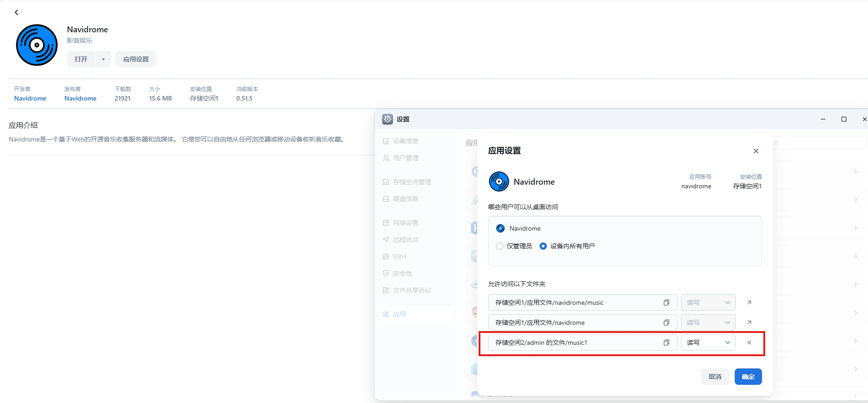Copy path icon for music1 folder

click(x=666, y=343)
